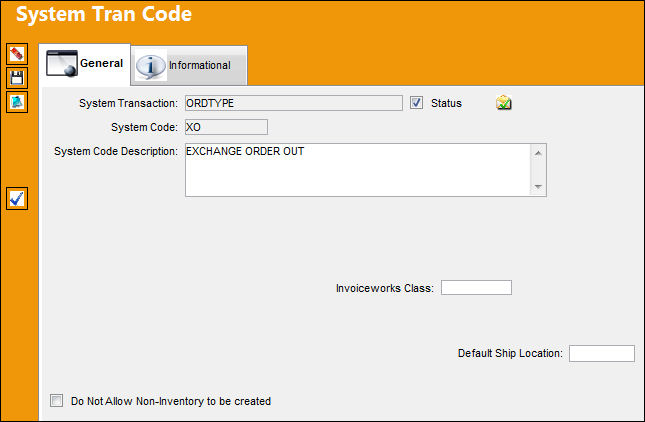
Task: Open the Informational tab
Action: click(x=189, y=66)
